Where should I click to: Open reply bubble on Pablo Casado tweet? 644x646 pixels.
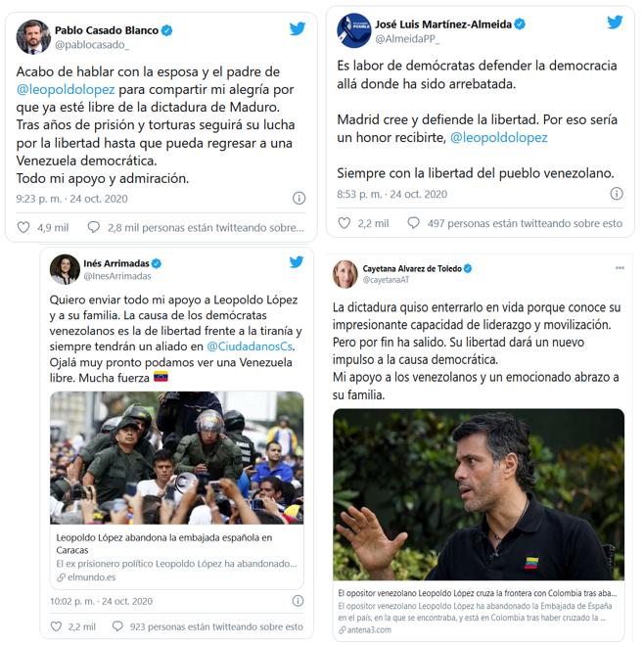(94, 227)
